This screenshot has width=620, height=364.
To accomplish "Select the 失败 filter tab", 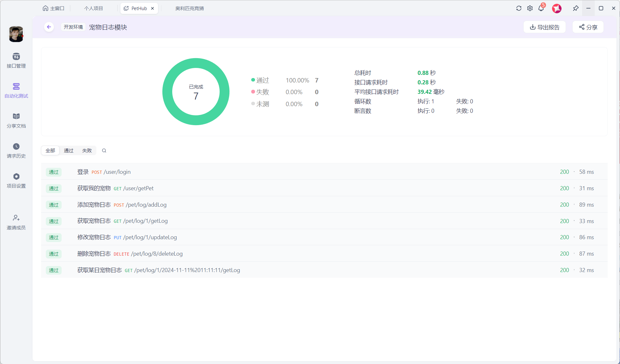I will click(x=87, y=151).
